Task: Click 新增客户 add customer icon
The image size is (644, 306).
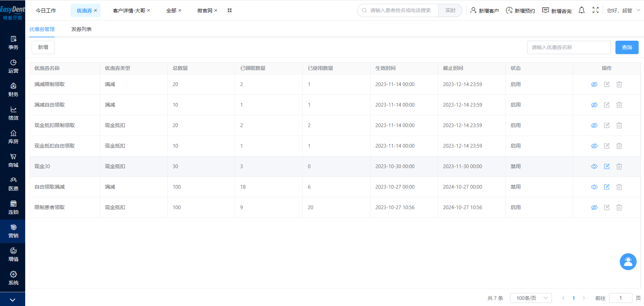Action: tap(473, 10)
